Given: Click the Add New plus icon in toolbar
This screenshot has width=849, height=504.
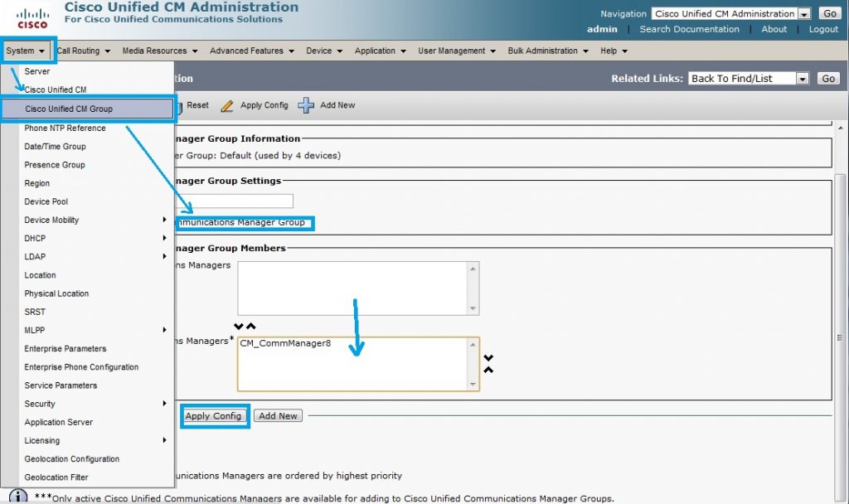Looking at the screenshot, I should [306, 105].
